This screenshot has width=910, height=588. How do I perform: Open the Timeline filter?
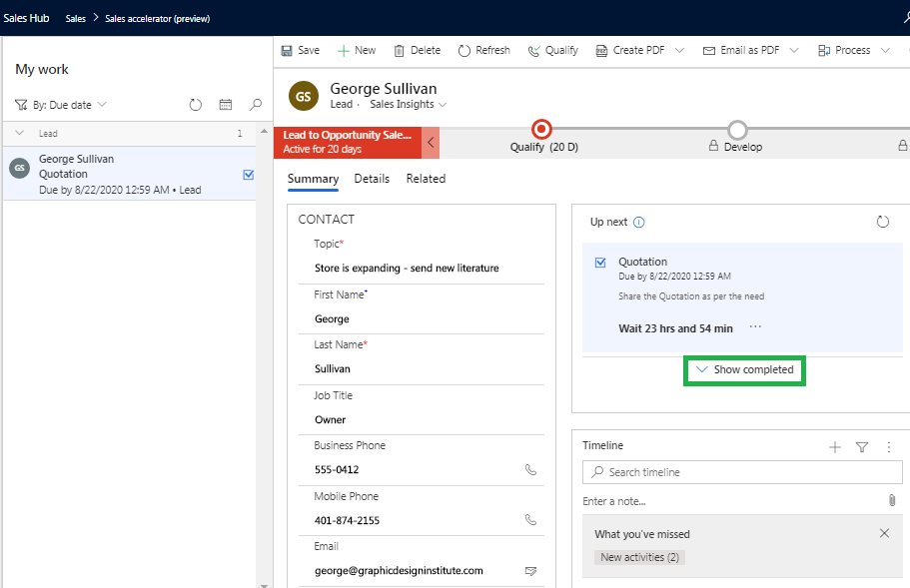click(x=862, y=447)
